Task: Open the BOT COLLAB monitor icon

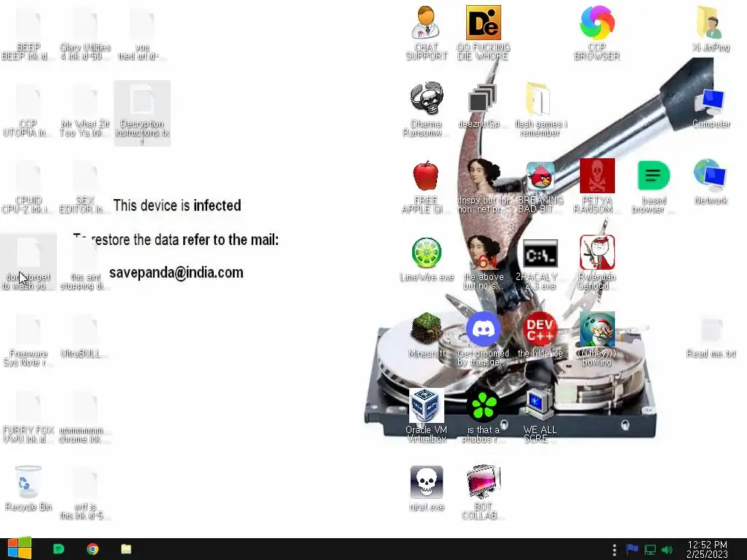Action: pyautogui.click(x=483, y=492)
